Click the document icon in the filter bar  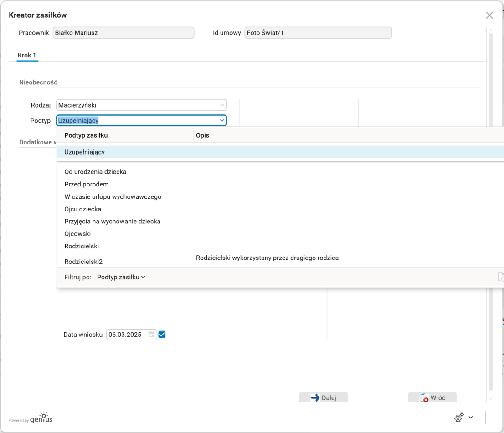(x=500, y=277)
